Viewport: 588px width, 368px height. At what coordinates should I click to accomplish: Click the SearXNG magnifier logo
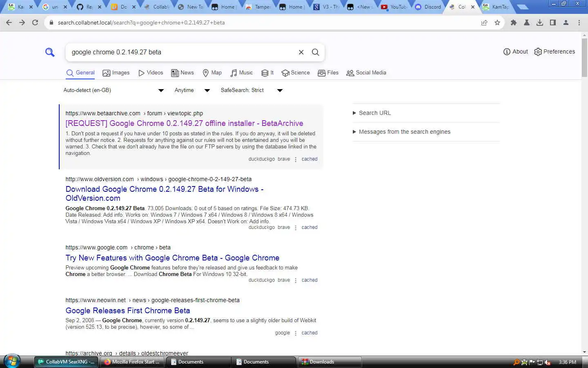(x=50, y=52)
